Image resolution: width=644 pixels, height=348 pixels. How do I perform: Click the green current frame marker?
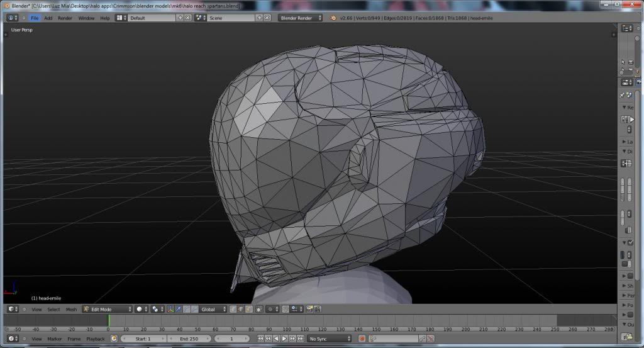(x=108, y=321)
